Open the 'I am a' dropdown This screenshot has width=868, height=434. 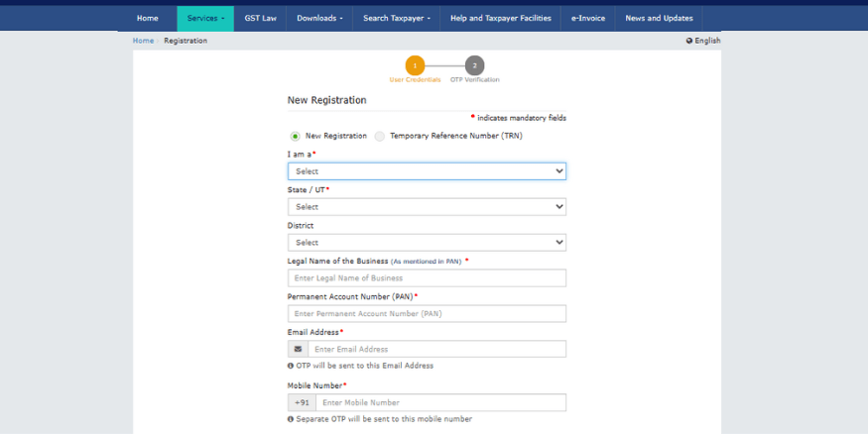(x=427, y=171)
